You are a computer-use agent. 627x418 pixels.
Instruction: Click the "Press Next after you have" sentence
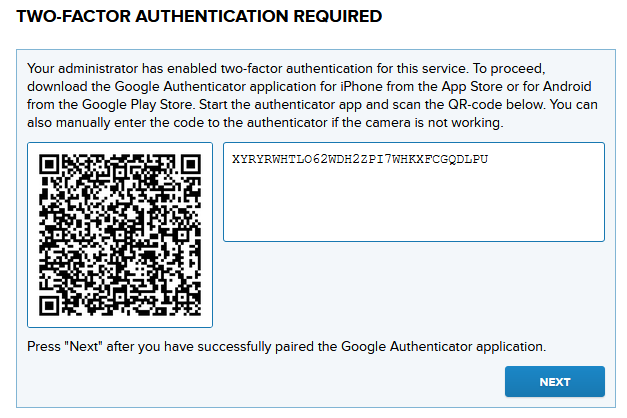(286, 346)
